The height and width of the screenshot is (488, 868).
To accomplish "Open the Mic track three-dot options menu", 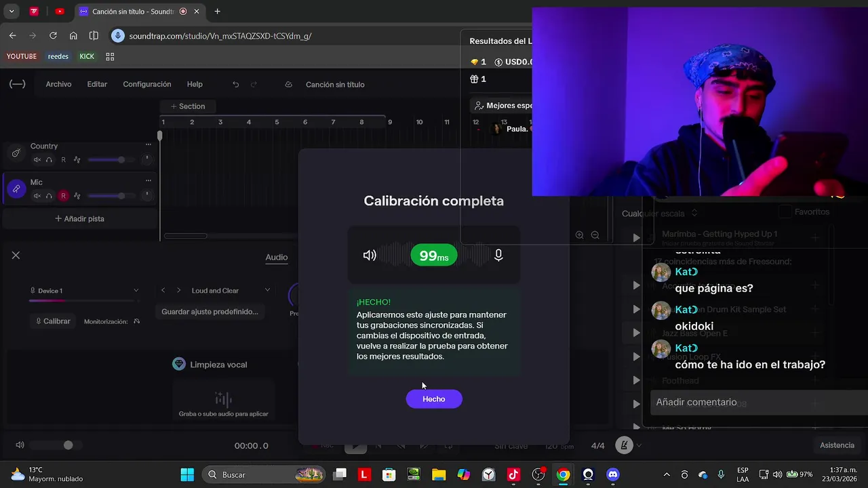I will [148, 181].
